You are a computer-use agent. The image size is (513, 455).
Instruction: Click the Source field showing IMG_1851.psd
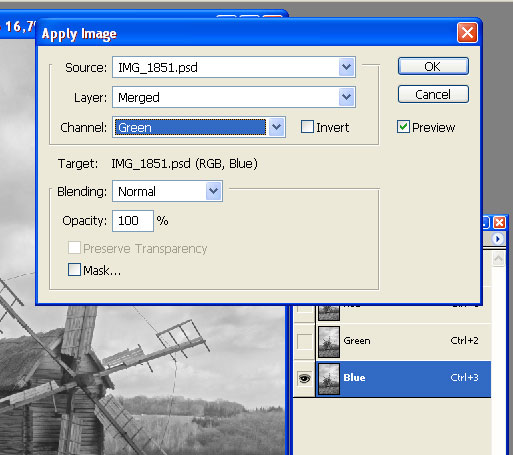(234, 67)
